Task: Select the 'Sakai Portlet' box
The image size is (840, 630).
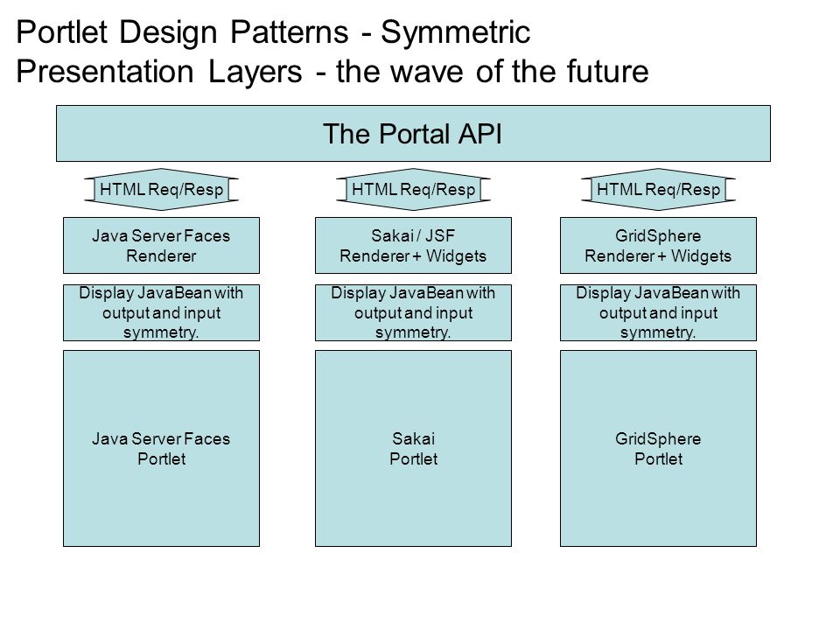Action: coord(413,448)
